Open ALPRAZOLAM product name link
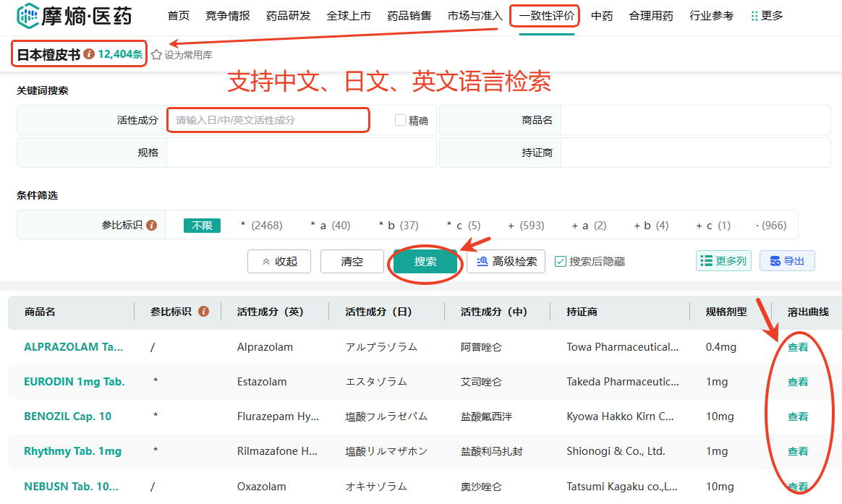The image size is (842, 504). [73, 347]
